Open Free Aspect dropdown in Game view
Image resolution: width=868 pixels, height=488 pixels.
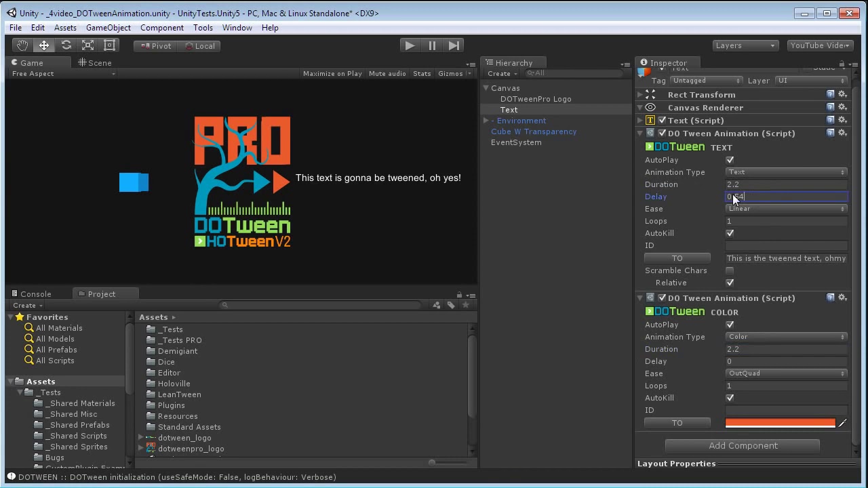point(63,73)
